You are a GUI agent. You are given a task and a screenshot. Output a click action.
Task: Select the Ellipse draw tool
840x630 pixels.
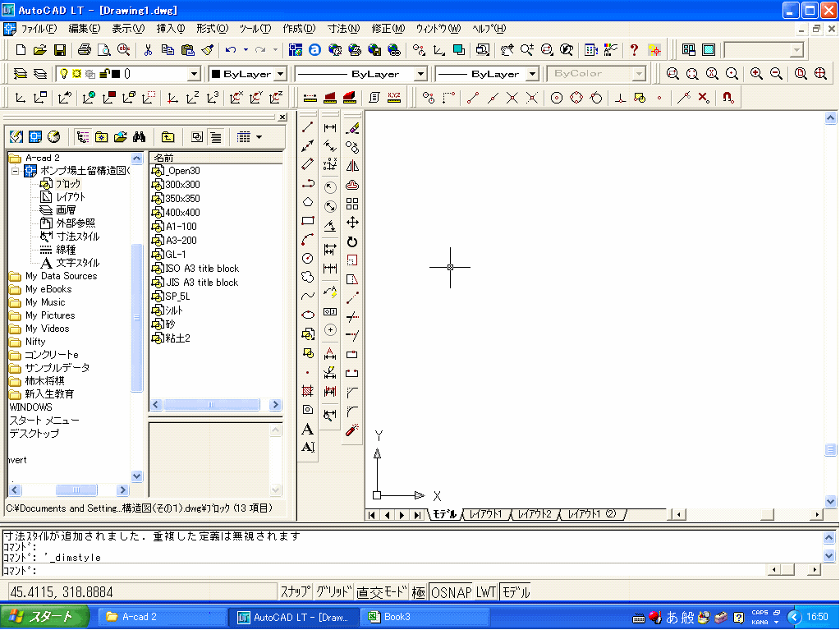pos(307,315)
